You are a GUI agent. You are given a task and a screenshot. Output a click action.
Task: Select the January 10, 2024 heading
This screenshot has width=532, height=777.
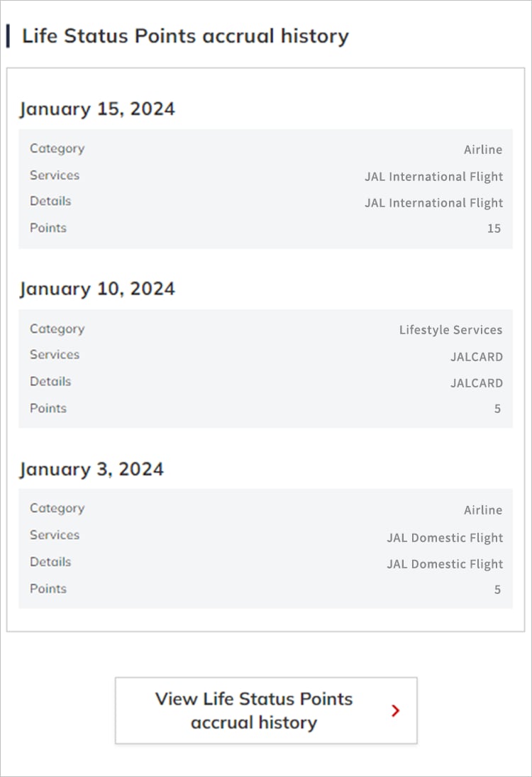[97, 288]
